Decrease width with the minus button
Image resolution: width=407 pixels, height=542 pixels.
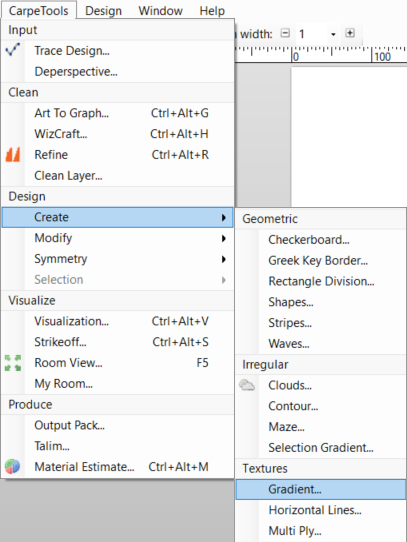tap(285, 34)
